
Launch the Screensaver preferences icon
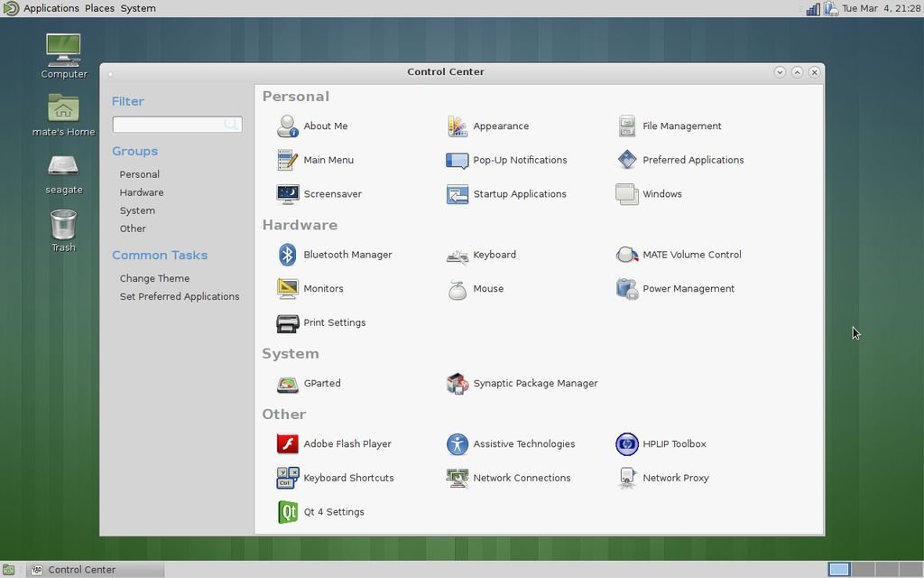tap(287, 194)
